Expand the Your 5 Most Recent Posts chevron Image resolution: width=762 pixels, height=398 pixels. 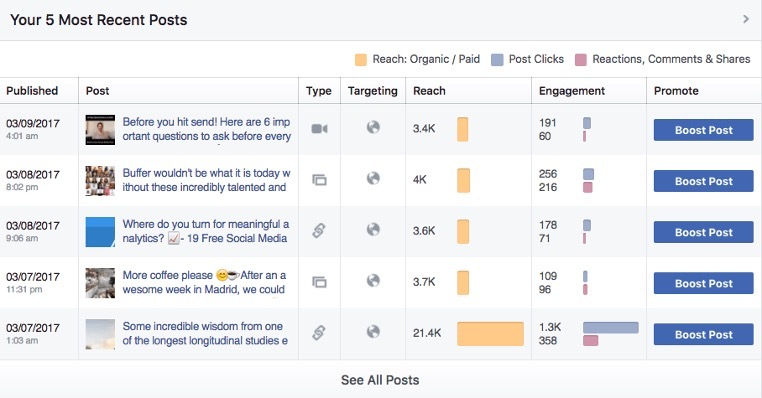(x=746, y=19)
